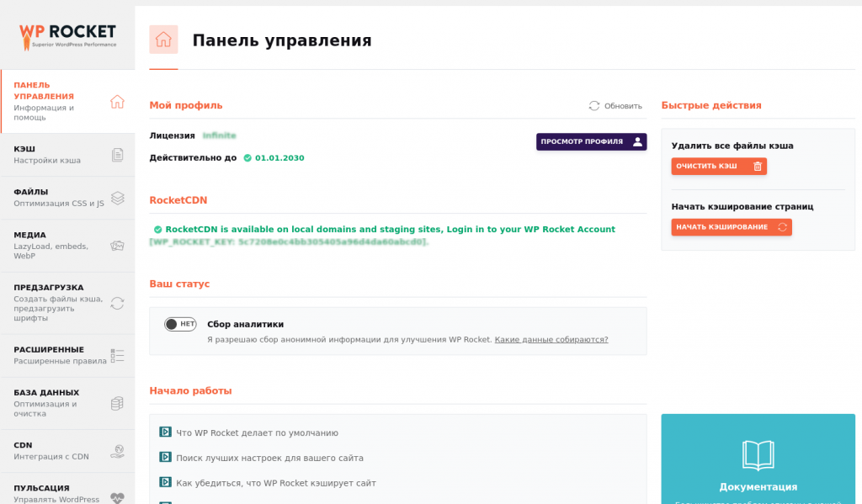
Task: Click the green check icon before the RocketCDN message
Action: click(x=157, y=229)
